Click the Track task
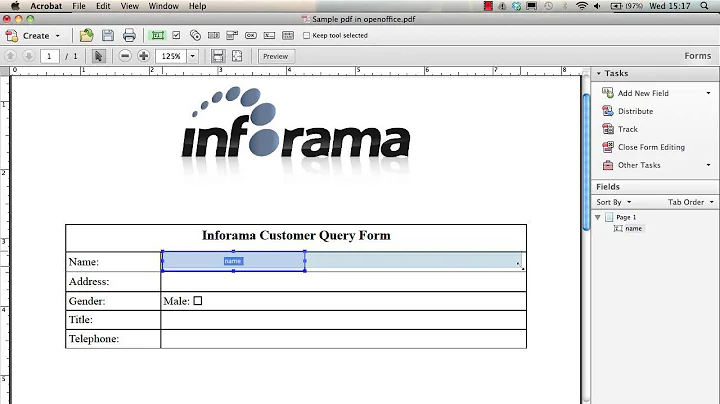720x404 pixels. coord(628,129)
